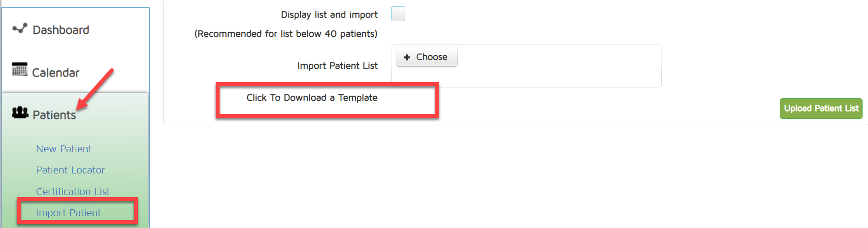Collapse the Patients menu section
The width and height of the screenshot is (868, 228).
(54, 115)
